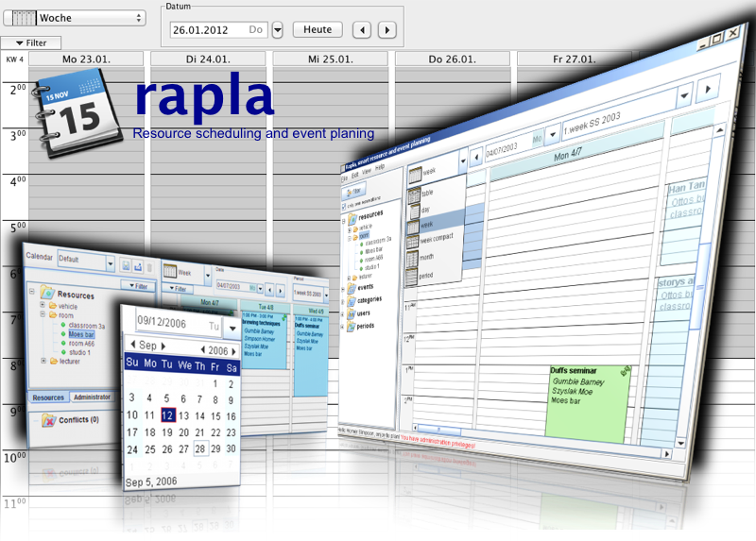Click the Resources folder icon in tree
This screenshot has height=541, width=756.
point(49,296)
